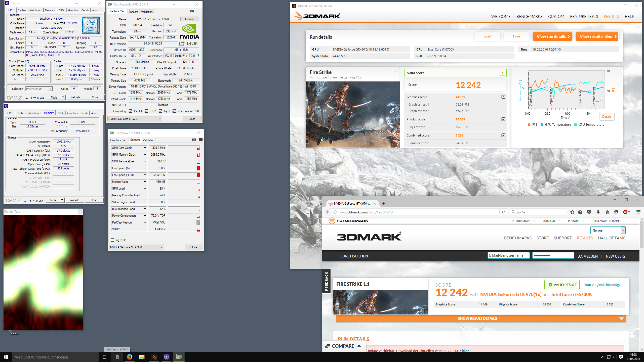Open the NVIDIA GeForce GTX 970 dropdown in Sensors window
644x362 pixels.
[x=137, y=247]
